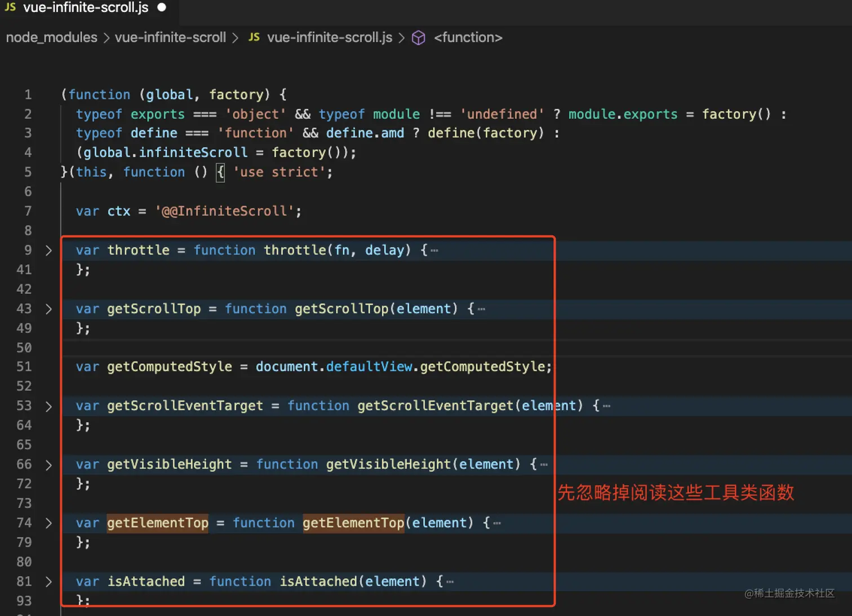Click the isAttached variable name after var
Viewport: 852px width, 616px height.
(146, 582)
